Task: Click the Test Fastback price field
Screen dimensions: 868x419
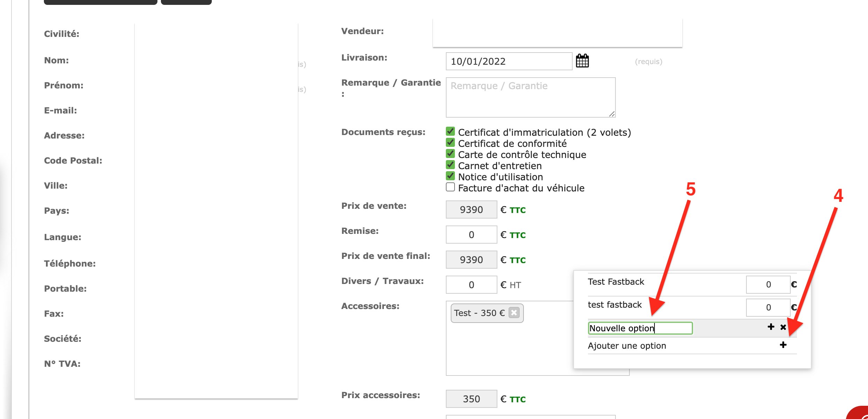Action: tap(768, 285)
